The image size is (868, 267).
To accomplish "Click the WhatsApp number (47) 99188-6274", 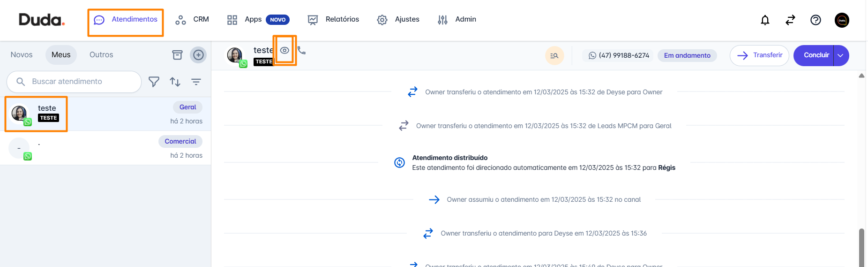I will [619, 55].
